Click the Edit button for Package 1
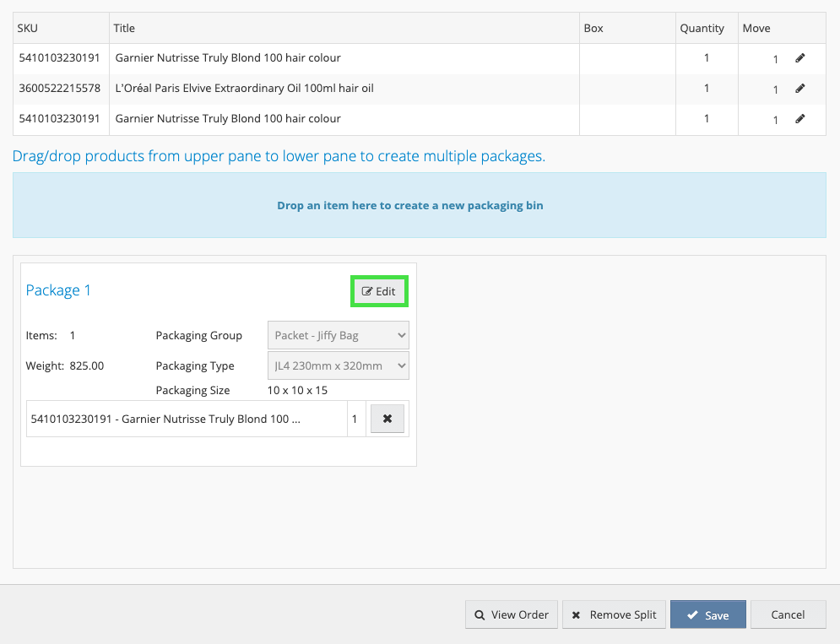 379,291
